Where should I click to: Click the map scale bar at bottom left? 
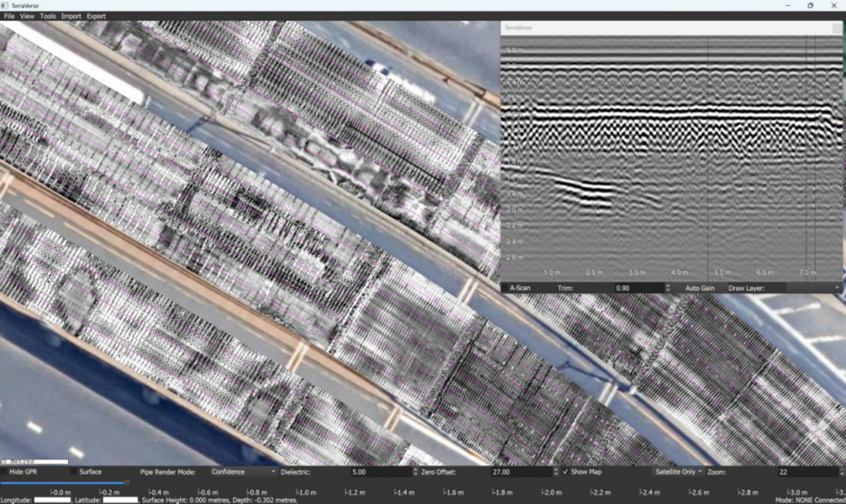34,461
